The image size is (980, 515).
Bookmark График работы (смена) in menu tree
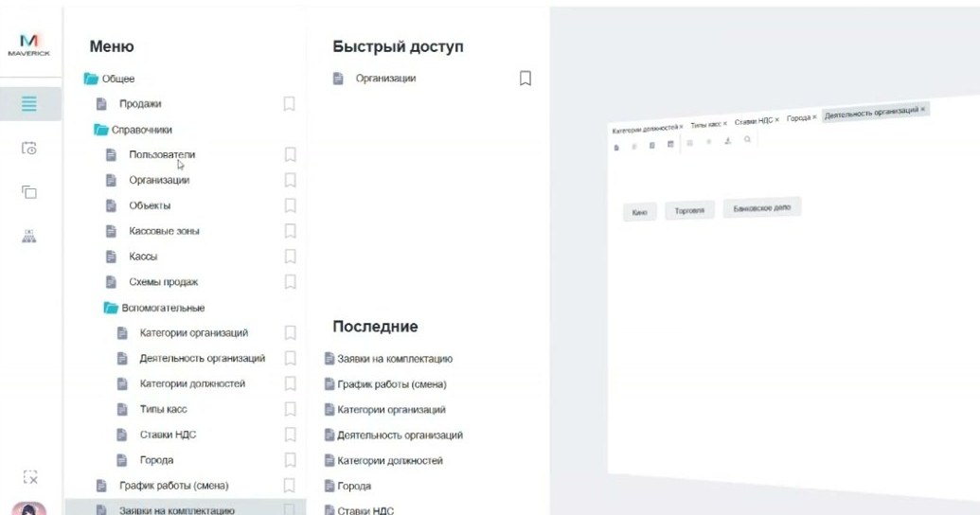click(x=290, y=486)
